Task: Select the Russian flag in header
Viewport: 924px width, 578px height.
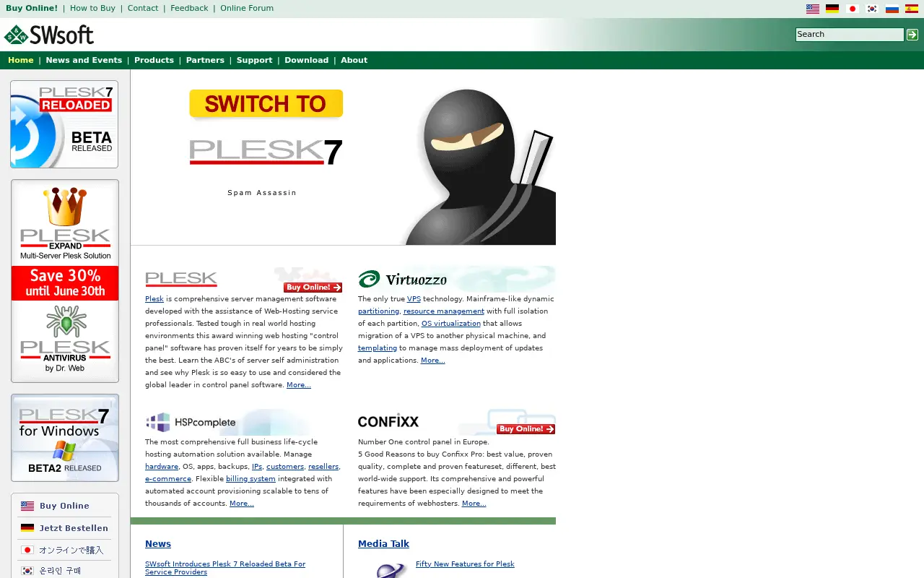Action: pyautogui.click(x=892, y=9)
